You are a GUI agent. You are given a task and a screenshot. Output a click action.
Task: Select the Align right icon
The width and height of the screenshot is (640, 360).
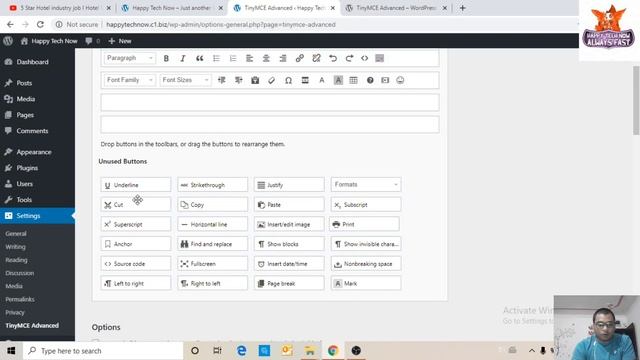(x=283, y=58)
